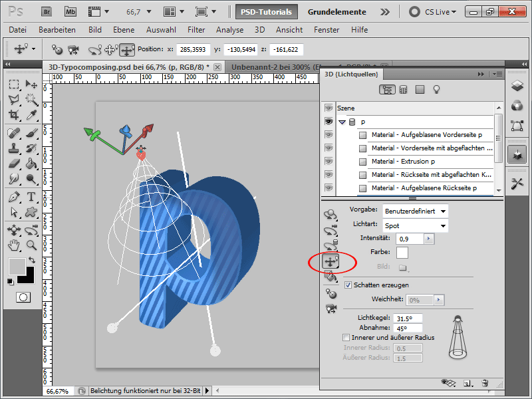This screenshot has width=532, height=399.
Task: Select the Rectangular Marquee tool
Action: 13,84
